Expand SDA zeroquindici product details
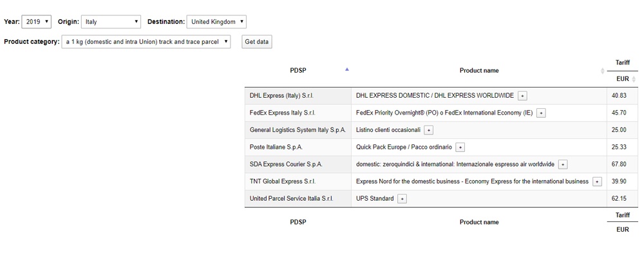The height and width of the screenshot is (269, 644). coord(563,165)
